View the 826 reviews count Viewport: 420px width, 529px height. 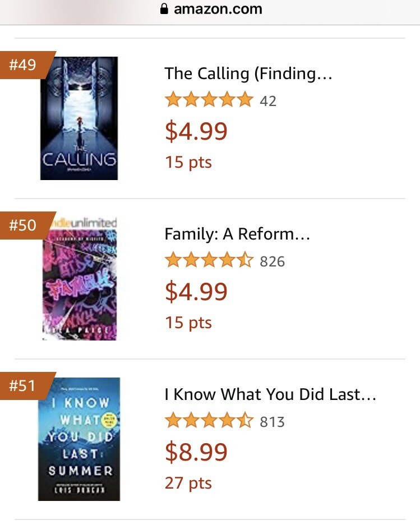[273, 261]
